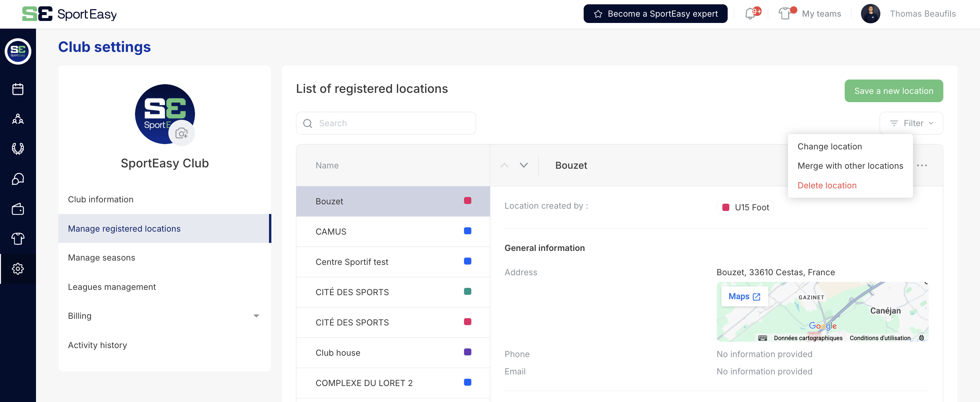980x402 pixels.
Task: Click Become a SportEasy expert button
Action: click(655, 14)
